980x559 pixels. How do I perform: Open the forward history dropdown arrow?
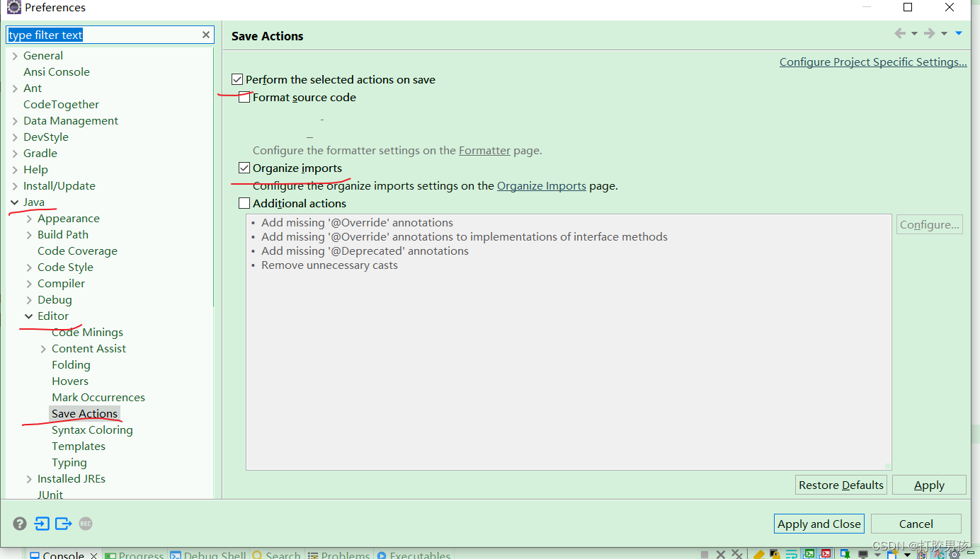(x=944, y=34)
